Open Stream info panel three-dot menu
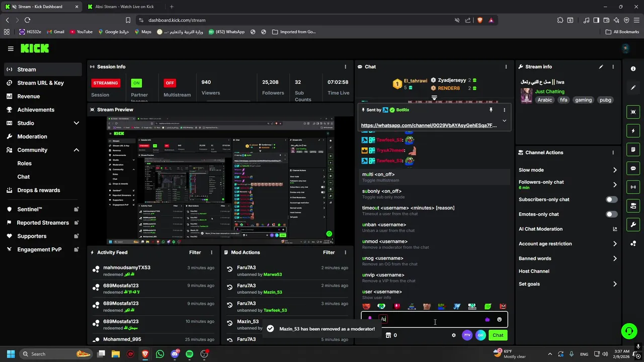The width and height of the screenshot is (644, 362). [x=613, y=66]
